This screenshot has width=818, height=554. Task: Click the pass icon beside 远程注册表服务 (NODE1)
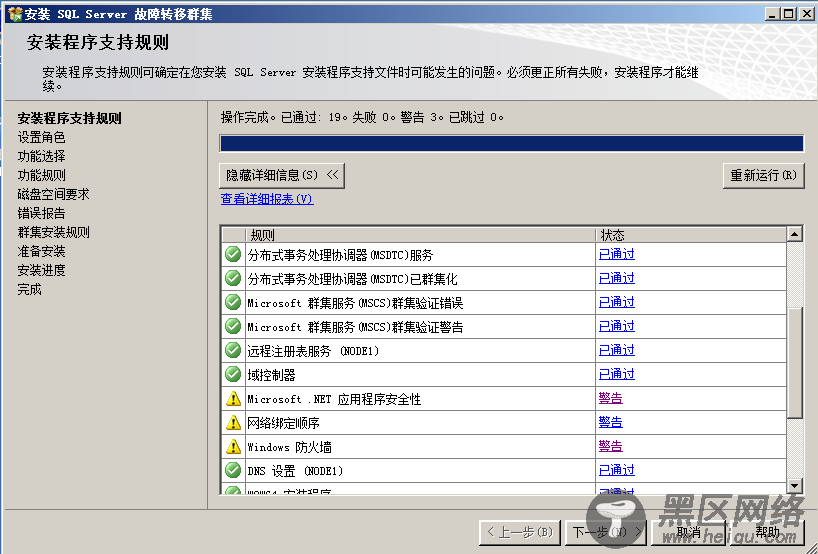(233, 350)
